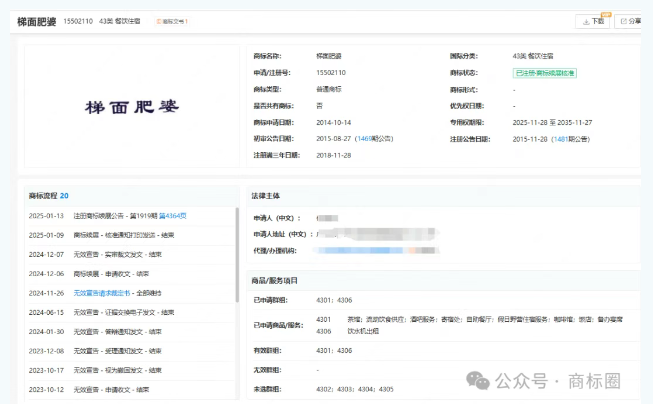
Task: Click the orange tag beside 餐饮住宿
Action: 173,21
